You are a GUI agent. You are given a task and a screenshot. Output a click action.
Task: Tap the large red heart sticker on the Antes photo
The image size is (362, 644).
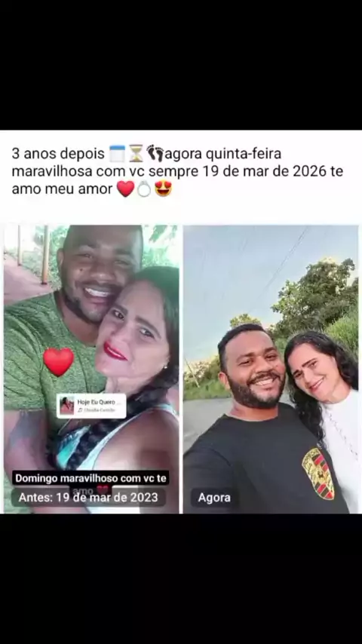pos(58,361)
